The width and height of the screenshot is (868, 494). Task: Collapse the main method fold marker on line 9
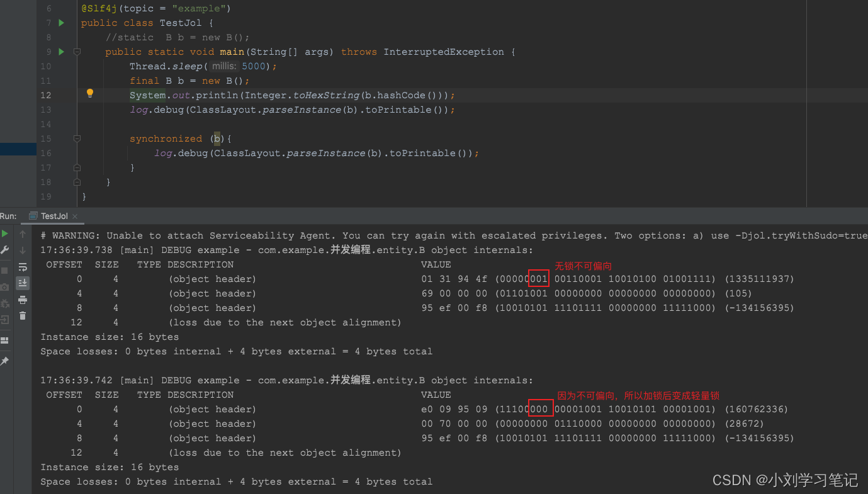pos(77,52)
